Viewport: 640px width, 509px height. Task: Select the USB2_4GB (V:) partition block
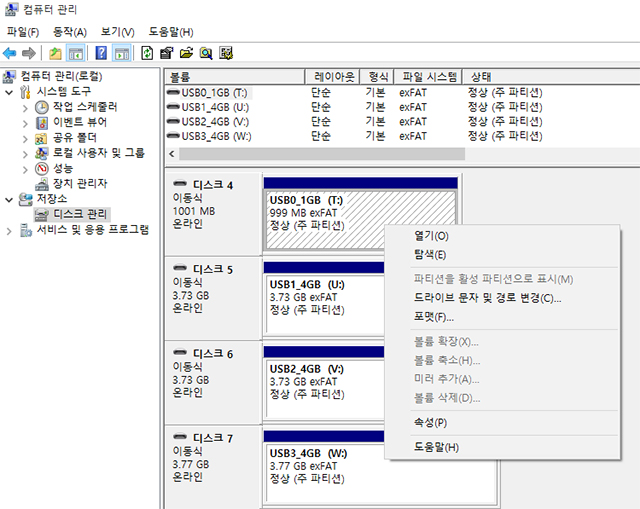coord(324,388)
